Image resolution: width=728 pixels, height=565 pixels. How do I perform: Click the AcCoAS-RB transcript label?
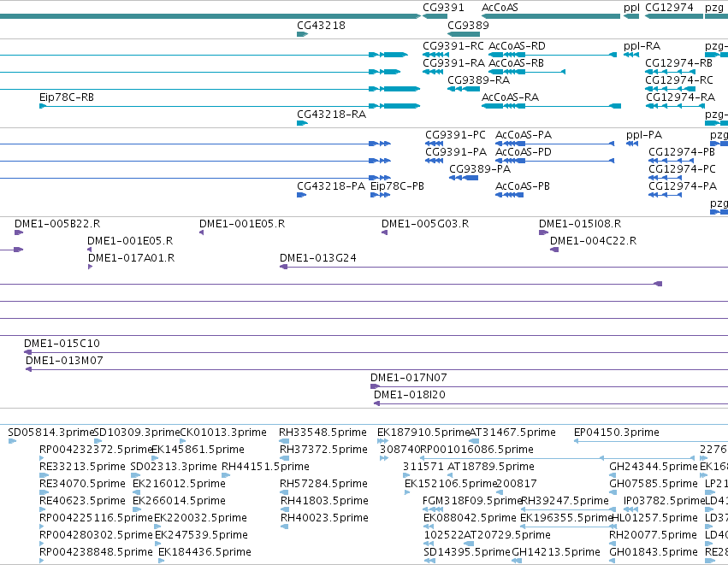click(x=516, y=63)
